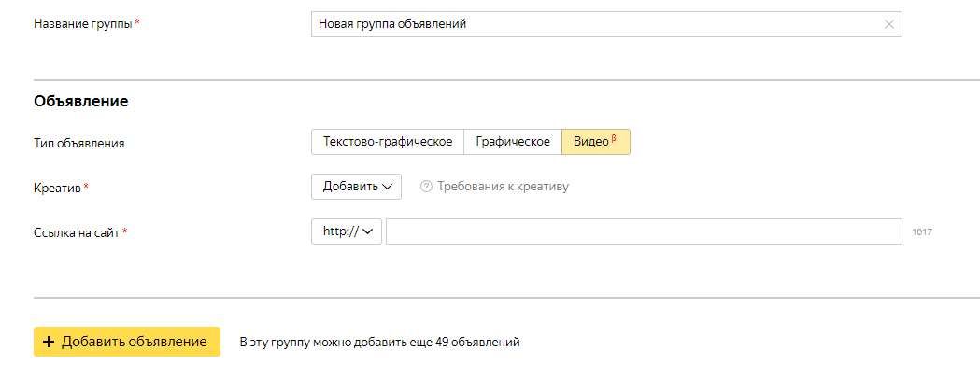The height and width of the screenshot is (378, 980).
Task: Click the Ссылка на сайт label
Action: (77, 232)
